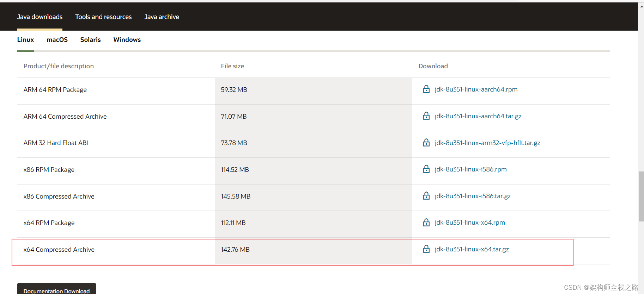Click lock icon beside jdk-8u351-linux-aarch64.rpm
The width and height of the screenshot is (644, 294).
426,89
